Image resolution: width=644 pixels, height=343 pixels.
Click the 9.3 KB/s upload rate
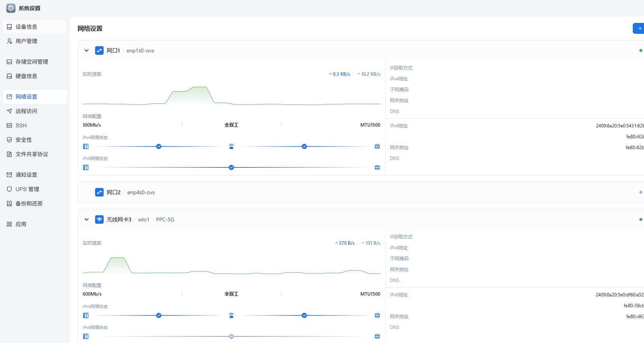340,74
